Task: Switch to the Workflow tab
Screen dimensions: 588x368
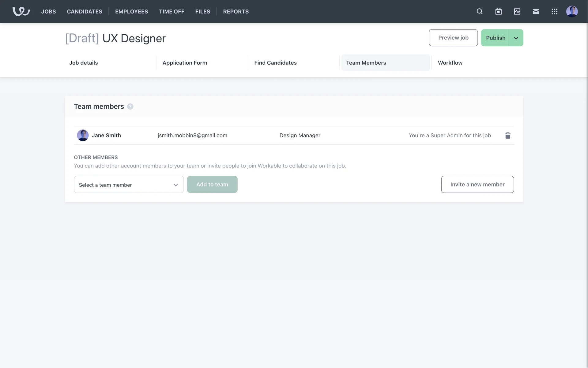Action: click(x=450, y=63)
